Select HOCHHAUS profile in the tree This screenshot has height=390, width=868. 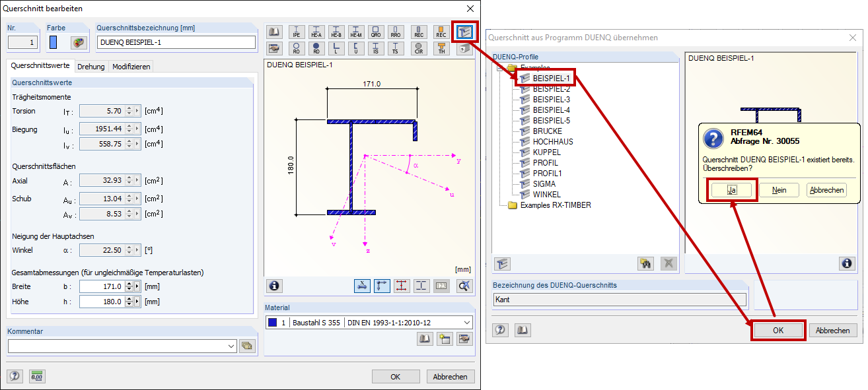pos(553,141)
